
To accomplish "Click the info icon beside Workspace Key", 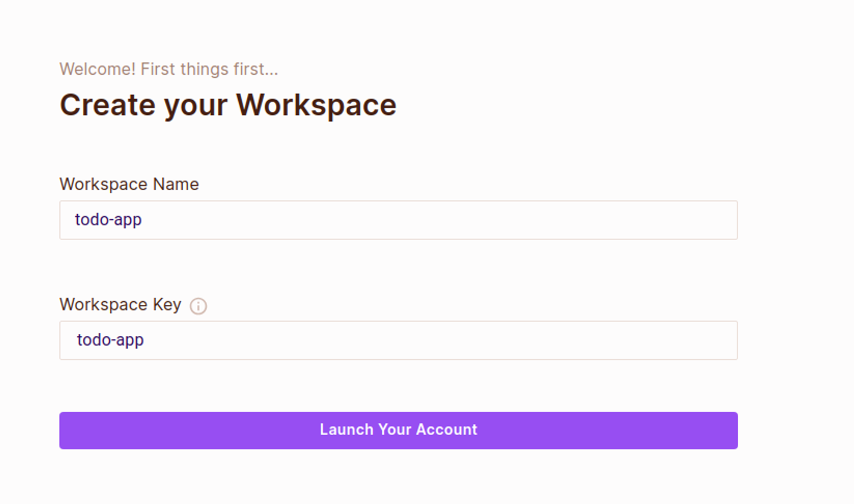I will (x=198, y=306).
